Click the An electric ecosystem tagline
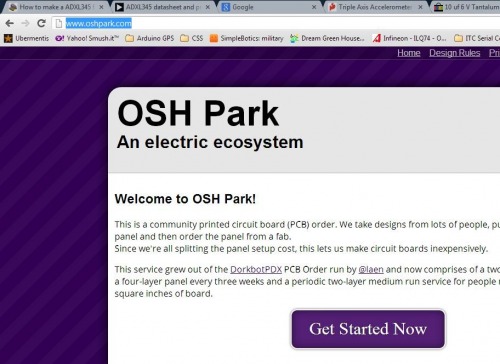 click(x=210, y=142)
